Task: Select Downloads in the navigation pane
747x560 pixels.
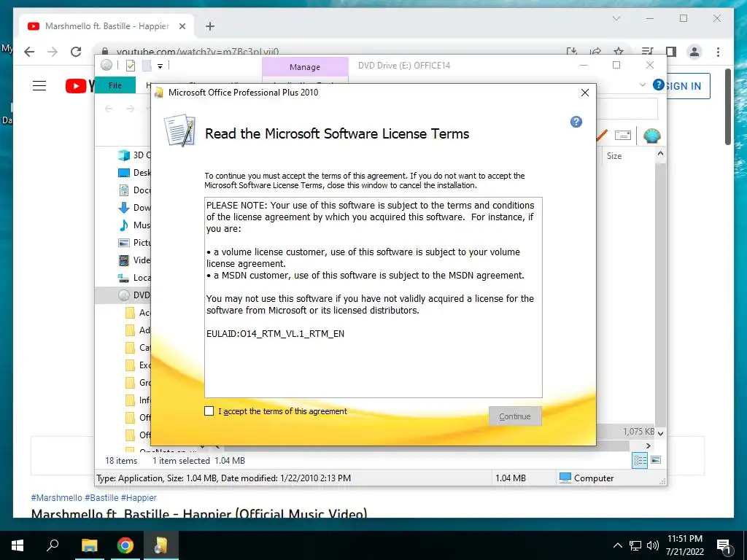Action: 134,208
